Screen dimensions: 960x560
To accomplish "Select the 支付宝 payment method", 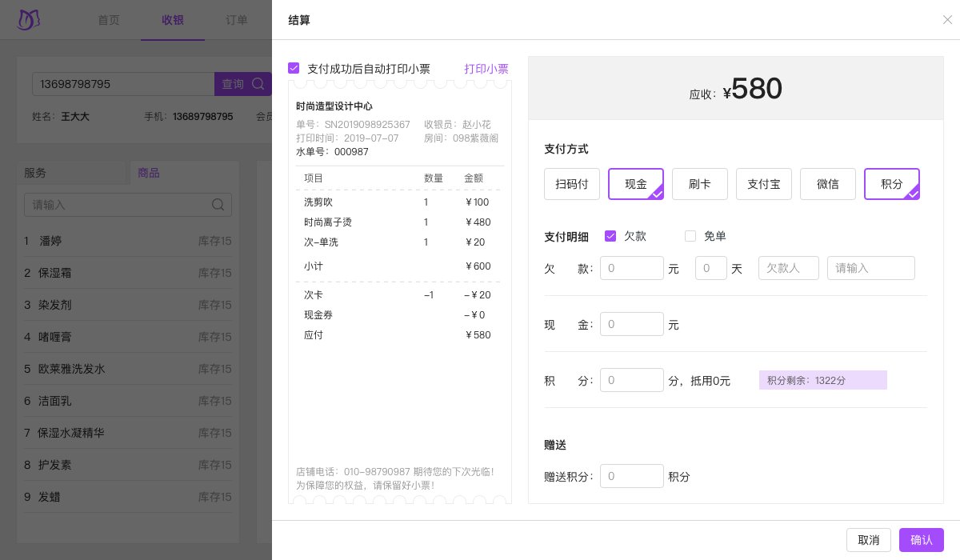I will [x=764, y=184].
